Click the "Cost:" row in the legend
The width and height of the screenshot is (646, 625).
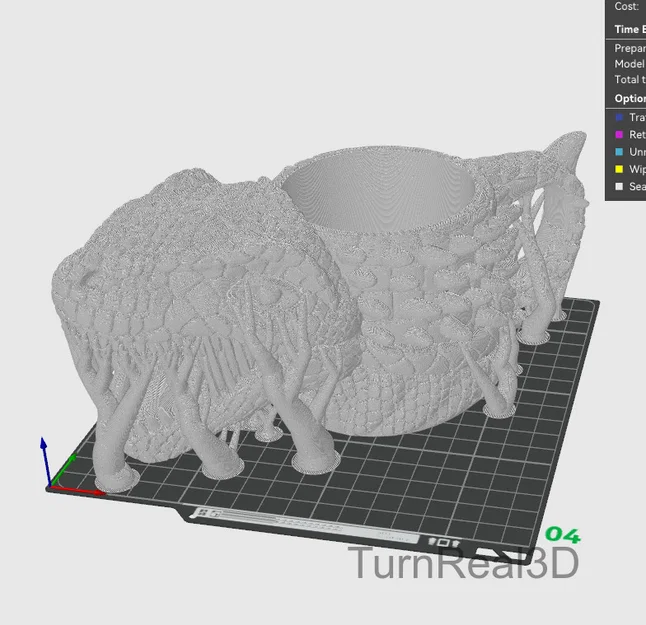tap(626, 6)
